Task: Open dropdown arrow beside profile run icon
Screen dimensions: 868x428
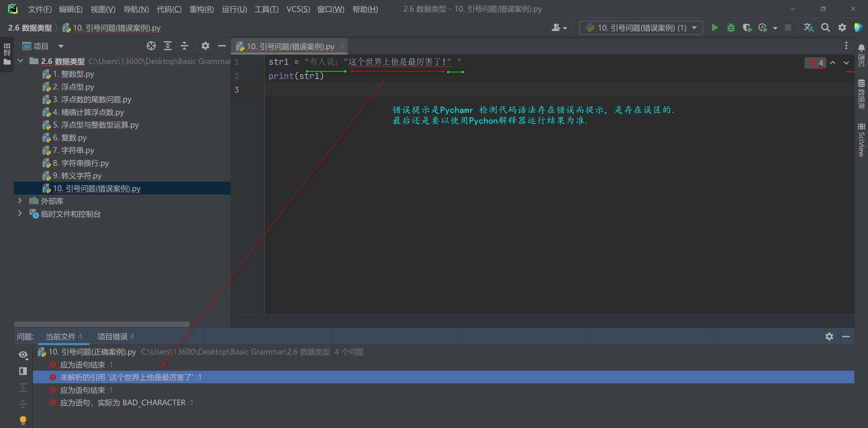Action: (x=775, y=28)
